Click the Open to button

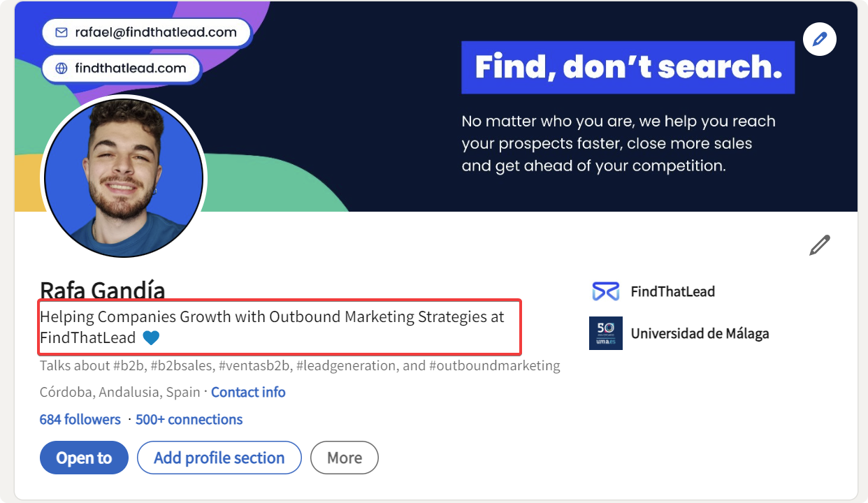[84, 458]
